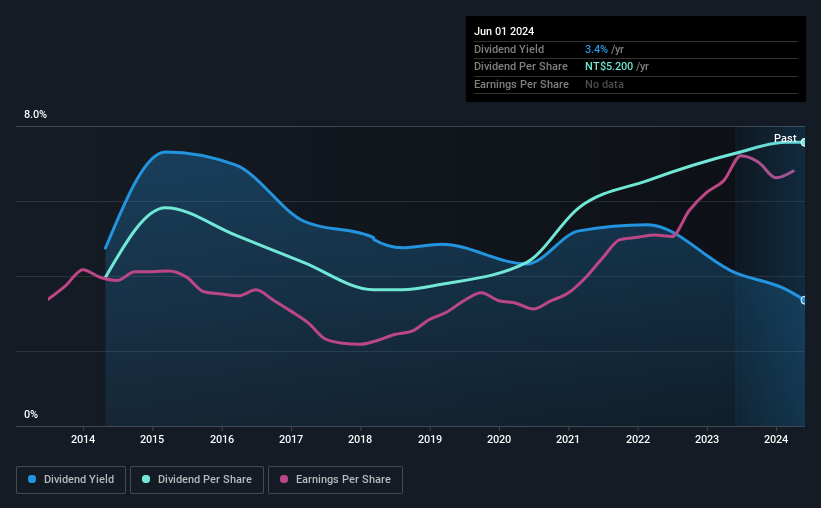Click the 2024 x-axis label
821x508 pixels.
point(776,439)
